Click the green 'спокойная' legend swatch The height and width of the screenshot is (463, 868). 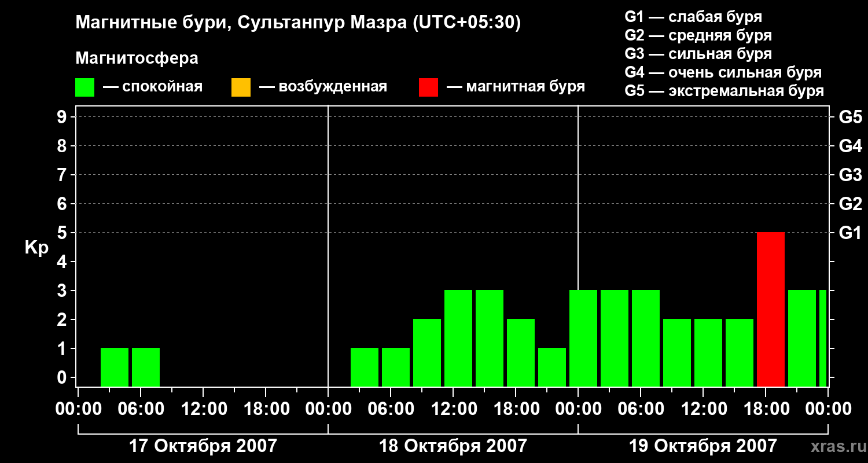tap(84, 87)
